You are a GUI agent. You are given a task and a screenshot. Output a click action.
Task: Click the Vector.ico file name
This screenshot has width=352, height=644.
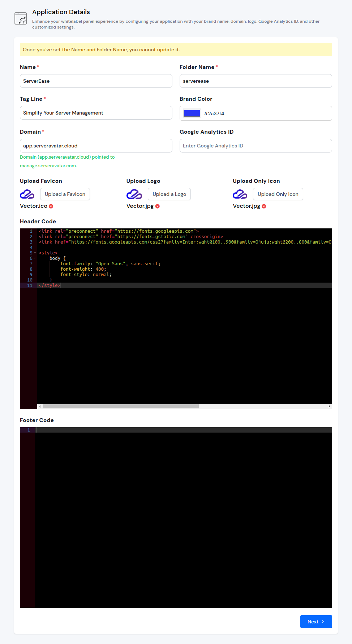pos(34,206)
